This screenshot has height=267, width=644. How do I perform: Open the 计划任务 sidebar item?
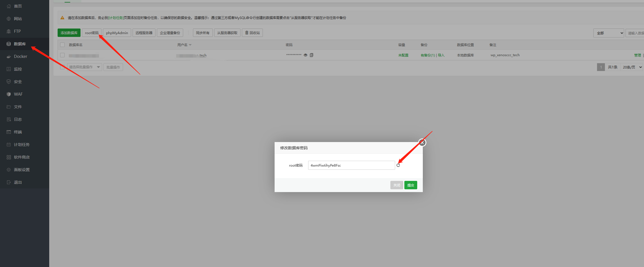pos(25,145)
